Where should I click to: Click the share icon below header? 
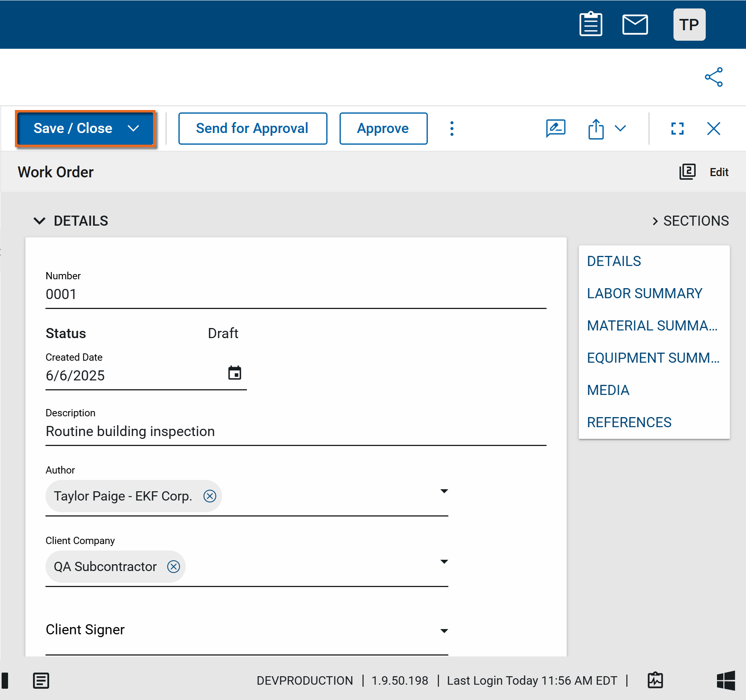713,77
